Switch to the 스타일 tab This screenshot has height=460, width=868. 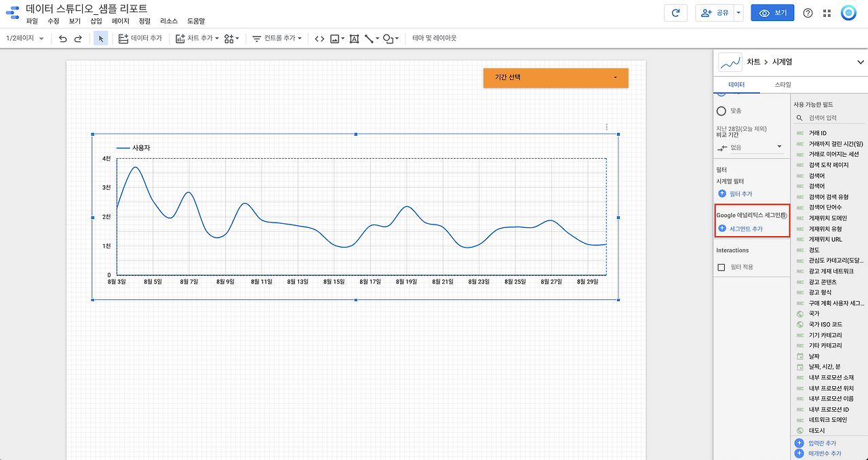783,85
